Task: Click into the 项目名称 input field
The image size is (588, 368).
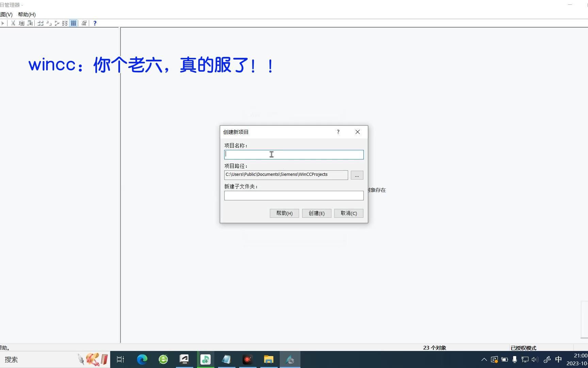Action: pyautogui.click(x=294, y=155)
